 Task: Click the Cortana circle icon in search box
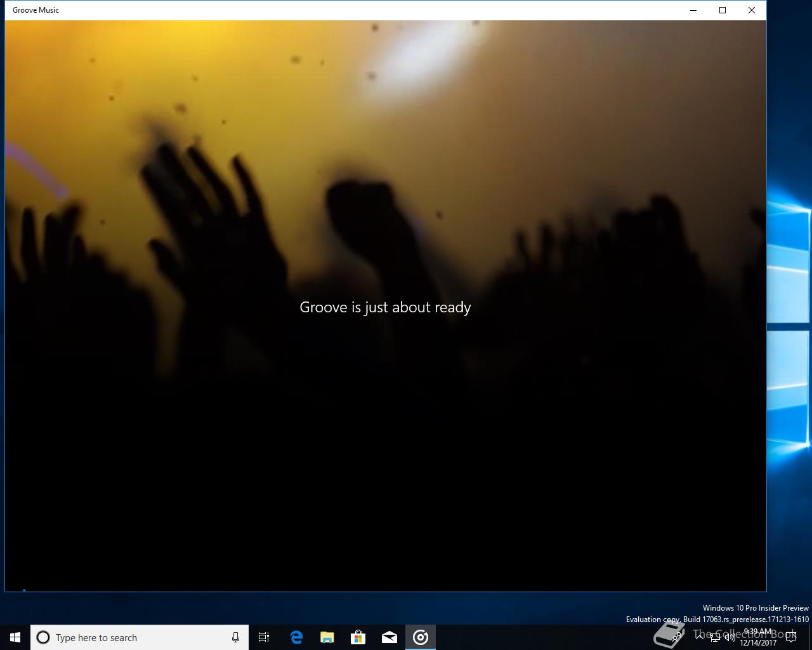[43, 637]
